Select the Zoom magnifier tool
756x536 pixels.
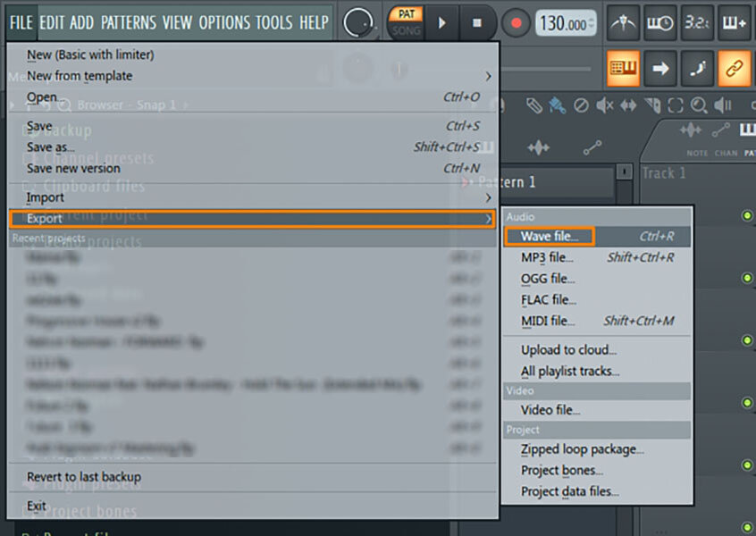coord(699,105)
